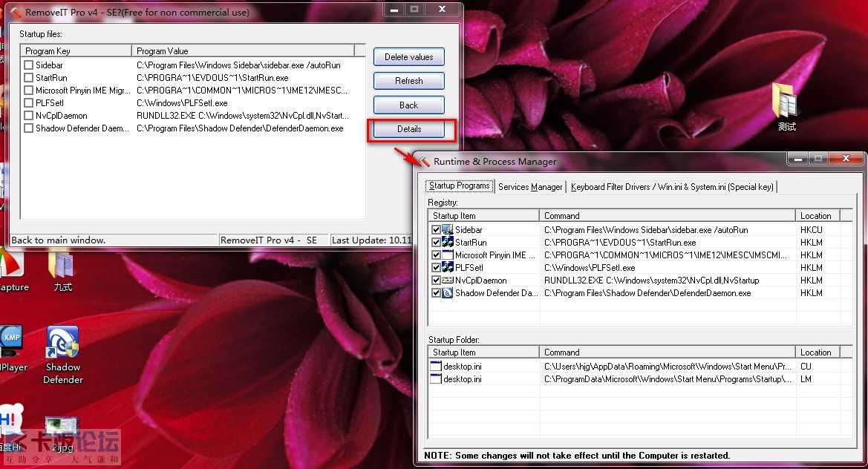This screenshot has width=868, height=469.
Task: Check the PLFSetI checkbox in RemoveIT window
Action: coord(29,103)
